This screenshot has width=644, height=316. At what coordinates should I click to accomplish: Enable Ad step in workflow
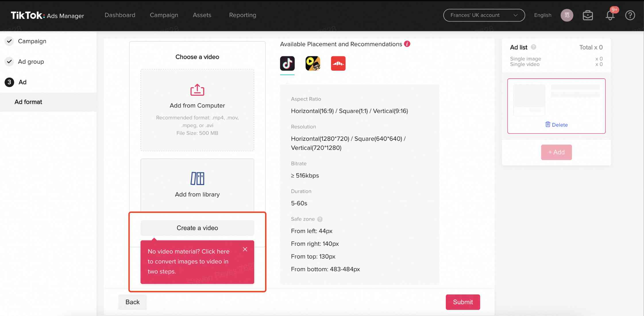22,82
